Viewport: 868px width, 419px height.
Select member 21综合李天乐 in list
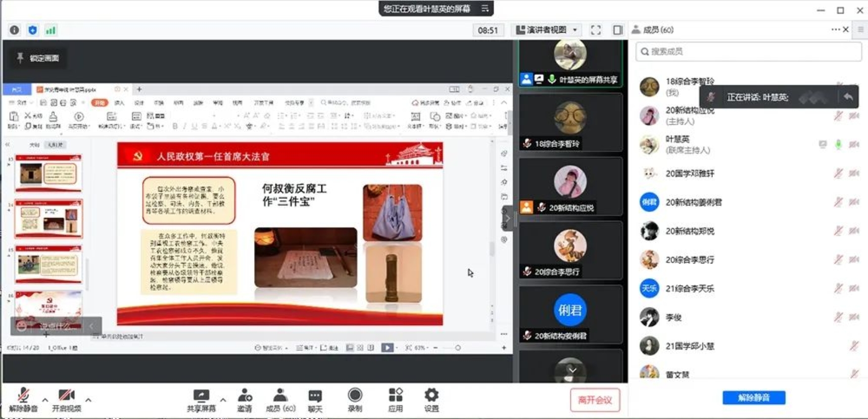748,288
